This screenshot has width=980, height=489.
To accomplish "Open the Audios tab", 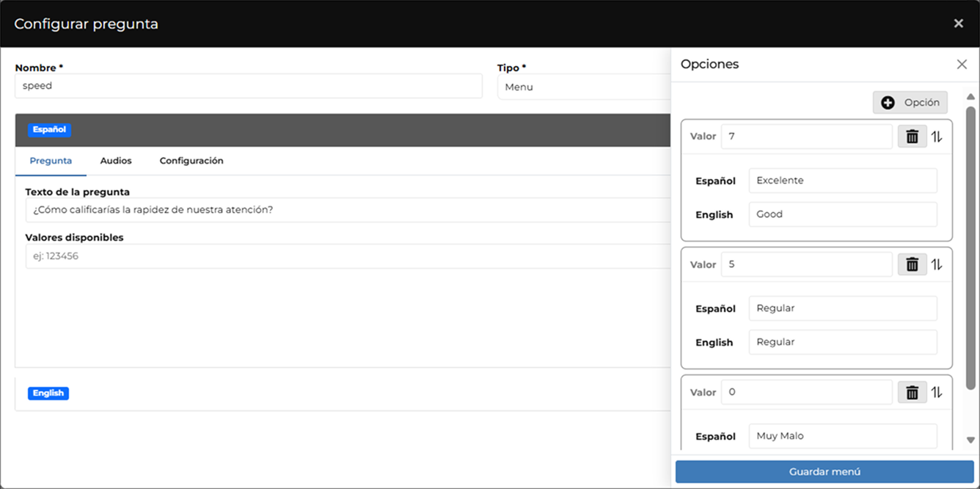I will [116, 161].
